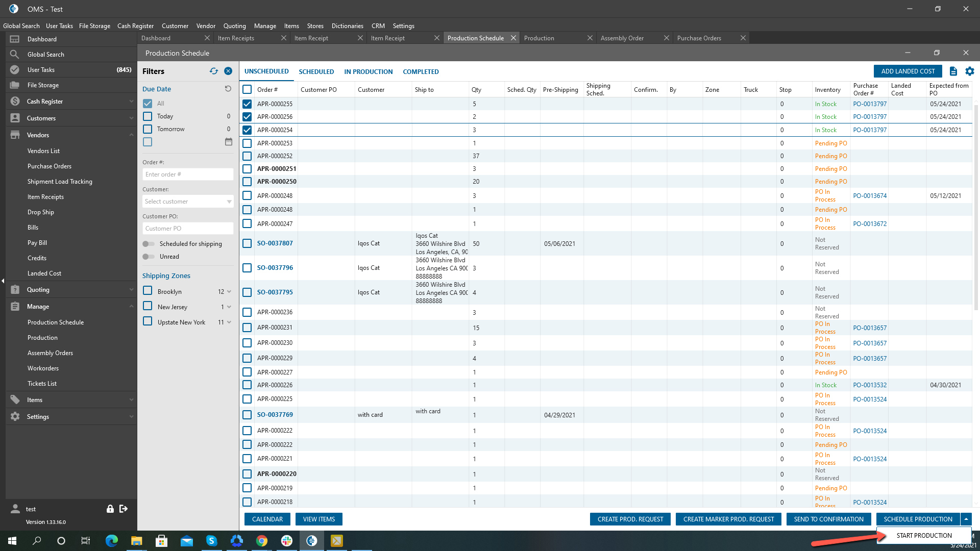The width and height of the screenshot is (980, 551).
Task: Click the export document icon
Action: point(953,71)
